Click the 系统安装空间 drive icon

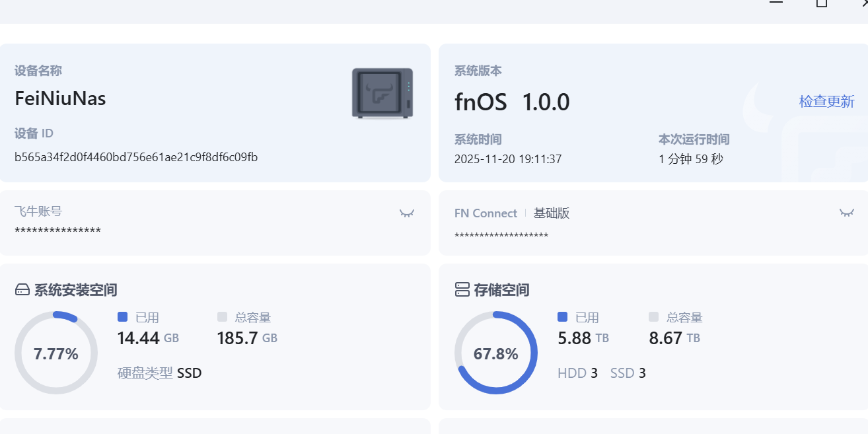click(x=22, y=290)
